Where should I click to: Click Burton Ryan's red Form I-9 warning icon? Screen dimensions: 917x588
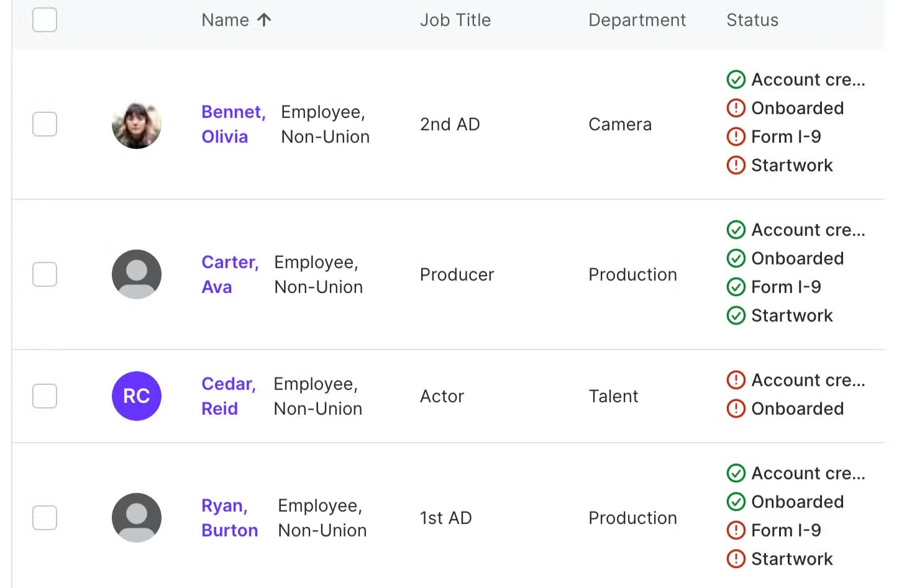click(x=736, y=530)
